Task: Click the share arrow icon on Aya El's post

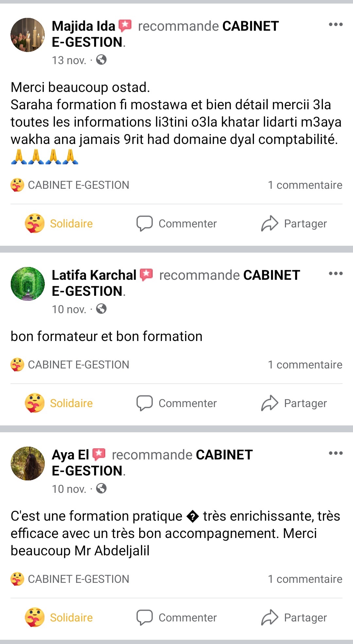Action: tap(270, 617)
